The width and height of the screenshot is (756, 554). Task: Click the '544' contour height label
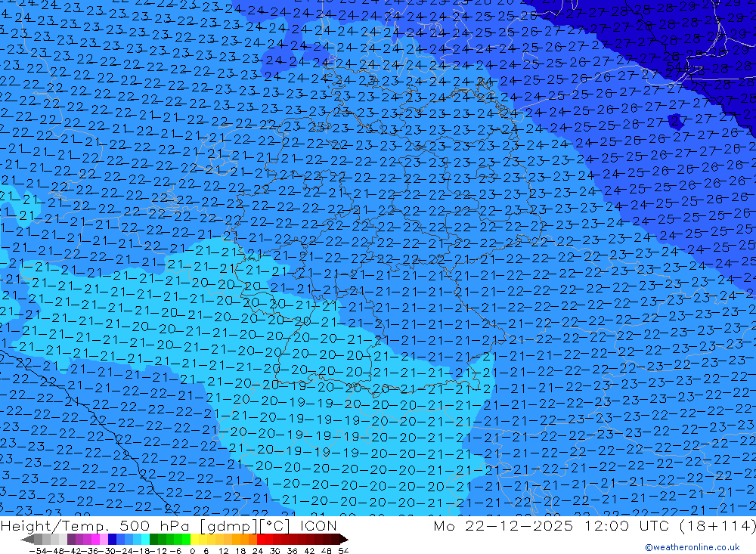(677, 67)
